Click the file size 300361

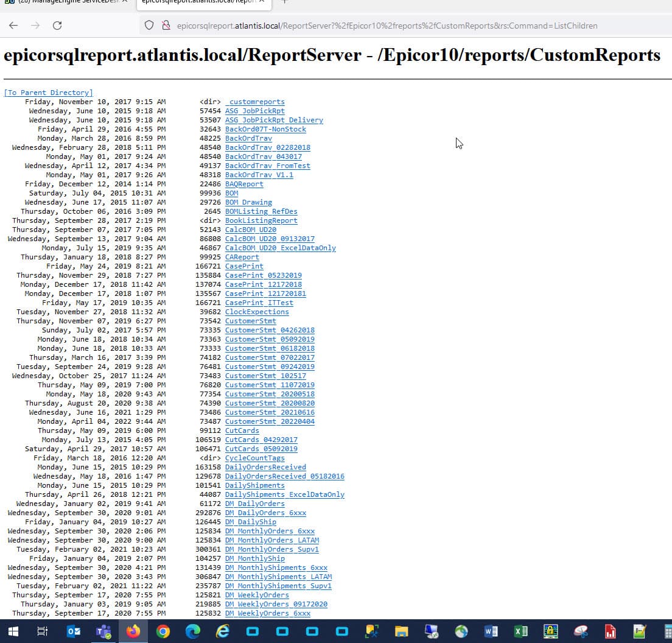point(208,549)
